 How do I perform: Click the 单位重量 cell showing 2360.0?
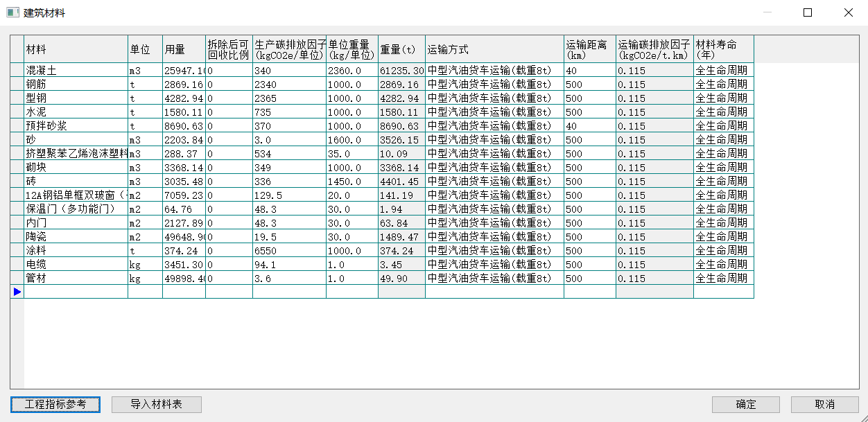coord(351,71)
